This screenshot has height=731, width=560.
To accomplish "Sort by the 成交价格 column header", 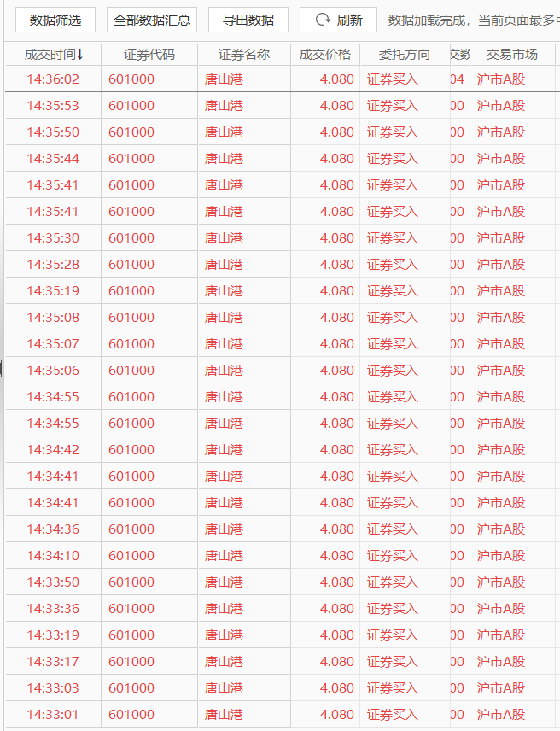I will (324, 55).
